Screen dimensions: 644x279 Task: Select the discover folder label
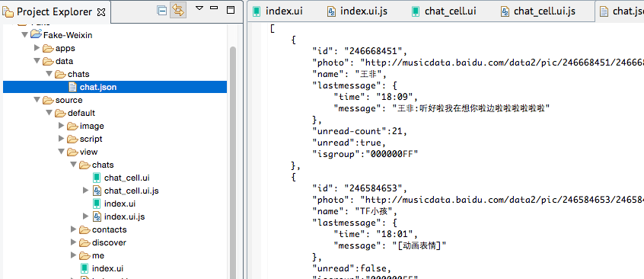tap(109, 242)
